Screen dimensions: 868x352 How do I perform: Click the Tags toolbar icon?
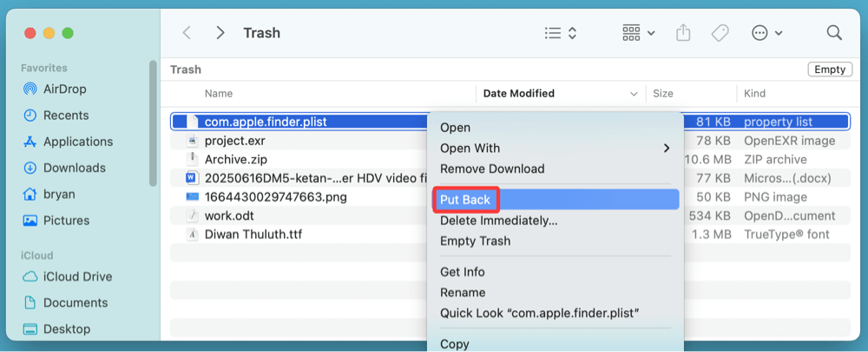(x=720, y=33)
